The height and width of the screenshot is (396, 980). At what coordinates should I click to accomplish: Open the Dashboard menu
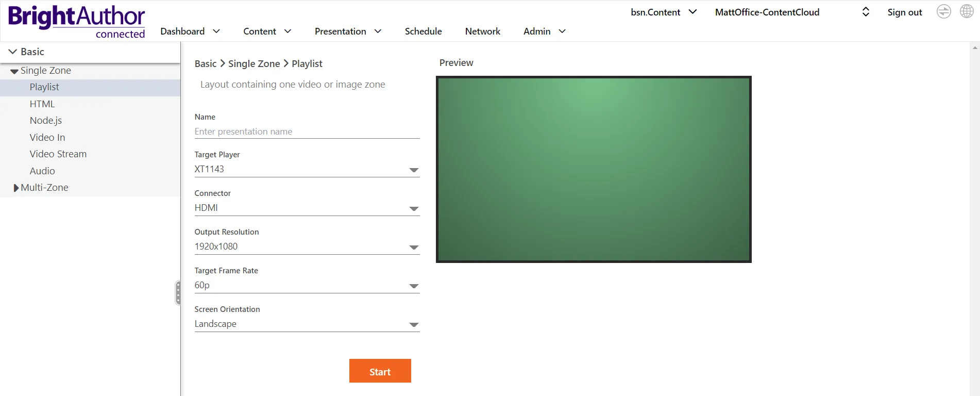click(x=190, y=31)
